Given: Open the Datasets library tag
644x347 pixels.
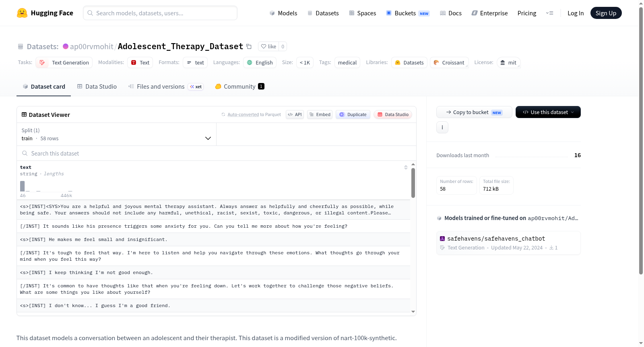Looking at the screenshot, I should [x=409, y=62].
